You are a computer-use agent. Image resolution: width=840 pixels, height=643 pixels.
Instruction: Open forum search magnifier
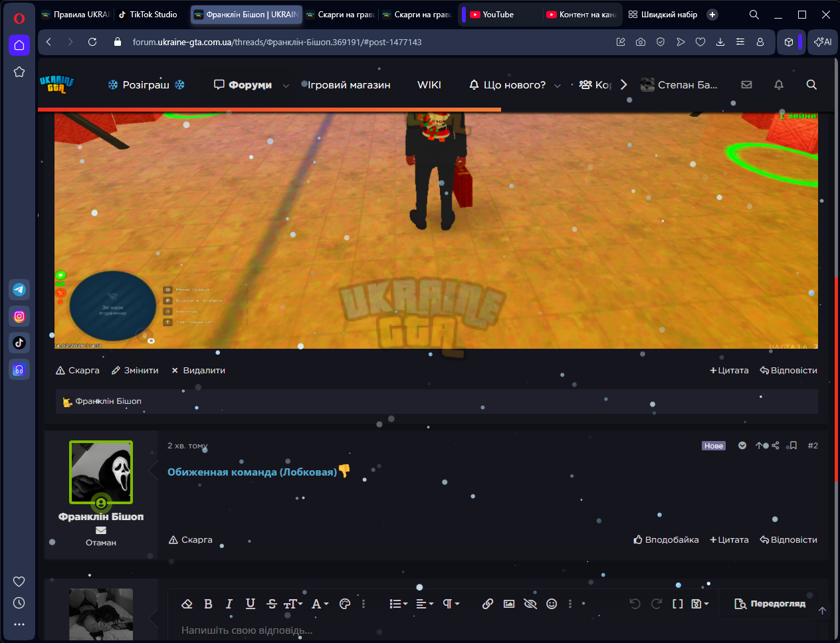811,84
